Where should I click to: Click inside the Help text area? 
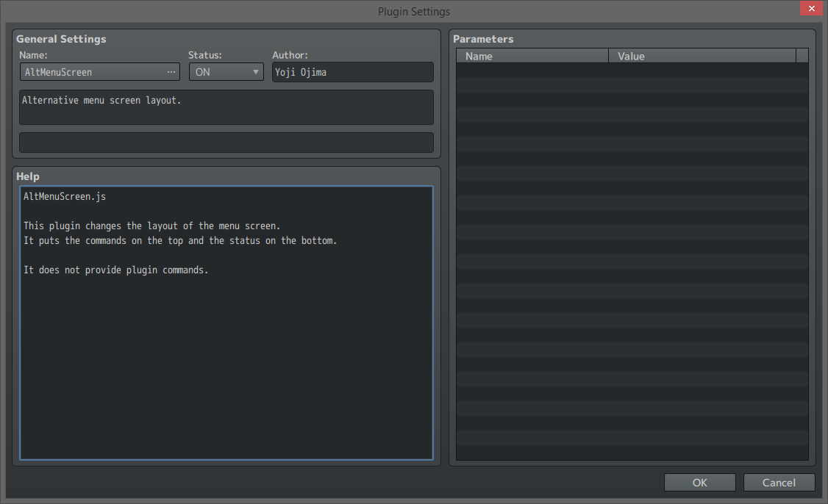[x=226, y=323]
